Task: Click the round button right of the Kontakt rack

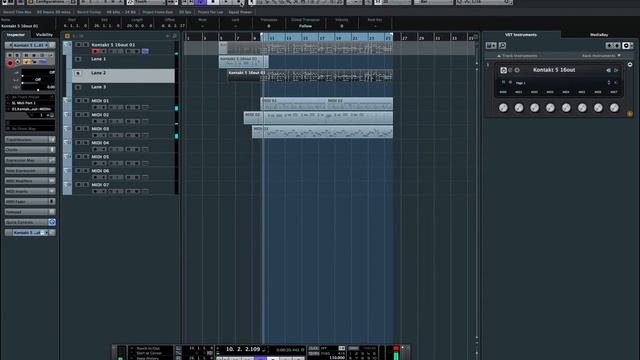Action: (x=630, y=64)
